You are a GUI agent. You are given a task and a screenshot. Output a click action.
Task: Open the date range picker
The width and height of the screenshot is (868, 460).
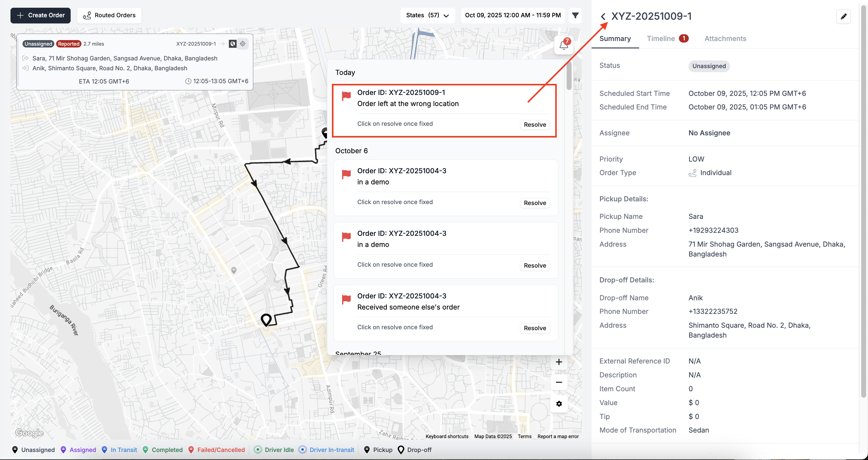click(x=513, y=15)
